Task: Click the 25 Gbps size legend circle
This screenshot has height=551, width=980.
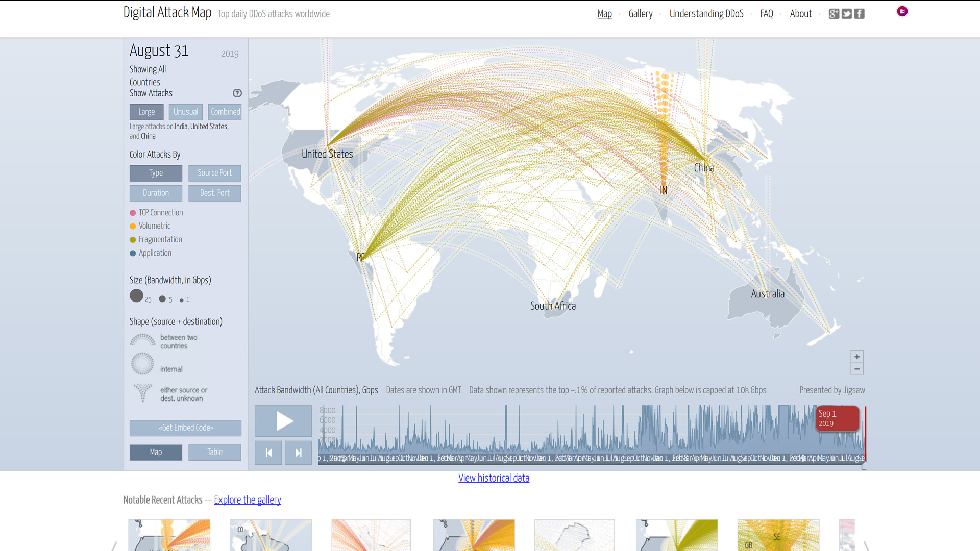Action: [x=136, y=295]
